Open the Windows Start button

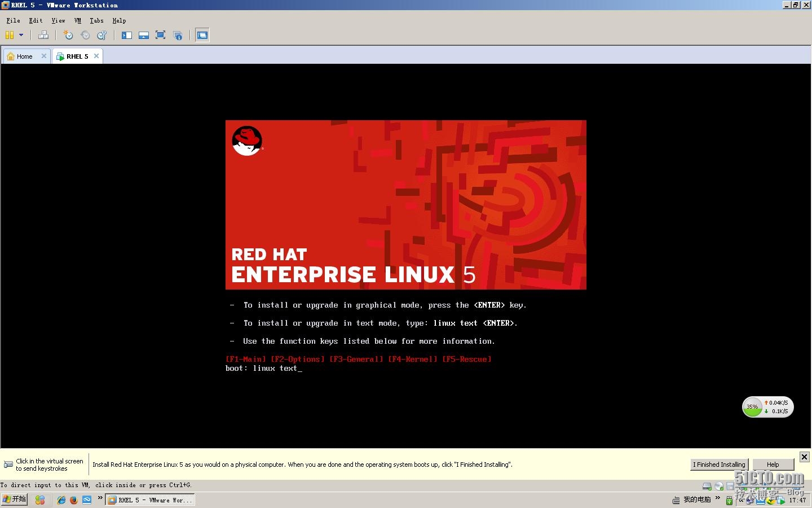(14, 500)
